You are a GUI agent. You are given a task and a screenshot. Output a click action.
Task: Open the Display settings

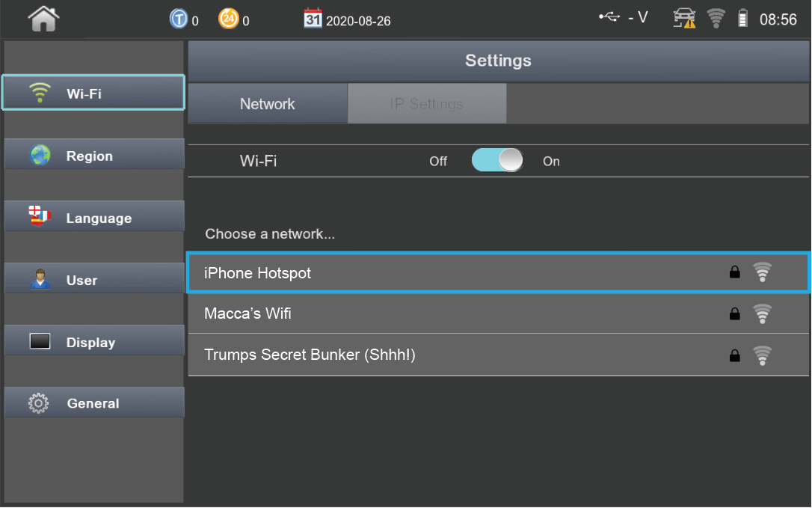coord(94,341)
